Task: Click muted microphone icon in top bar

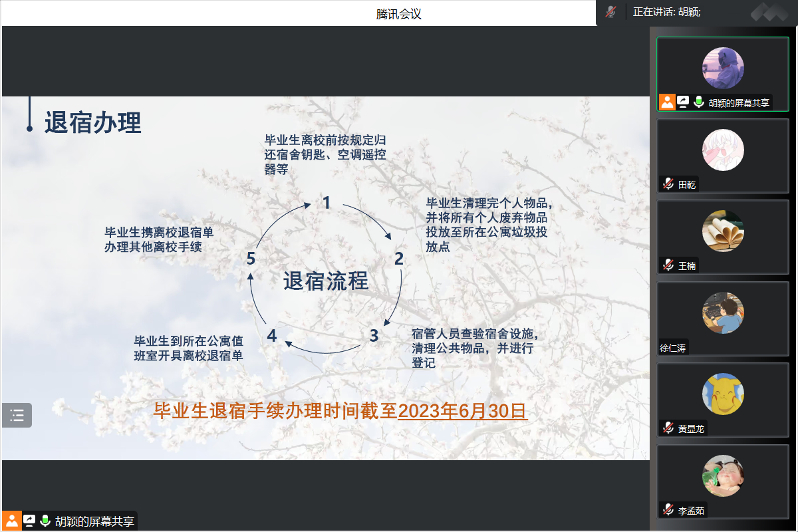Action: pos(610,12)
